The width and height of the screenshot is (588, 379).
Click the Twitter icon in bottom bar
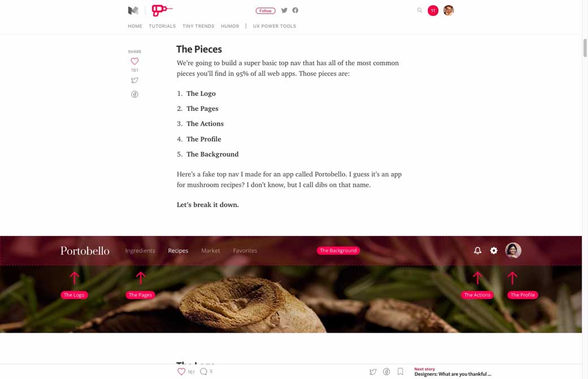(x=373, y=372)
